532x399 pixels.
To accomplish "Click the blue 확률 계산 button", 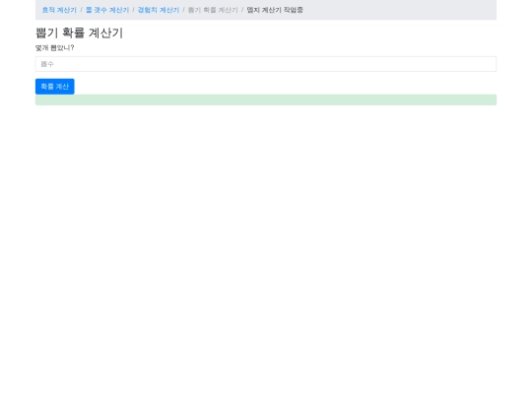I will point(55,87).
